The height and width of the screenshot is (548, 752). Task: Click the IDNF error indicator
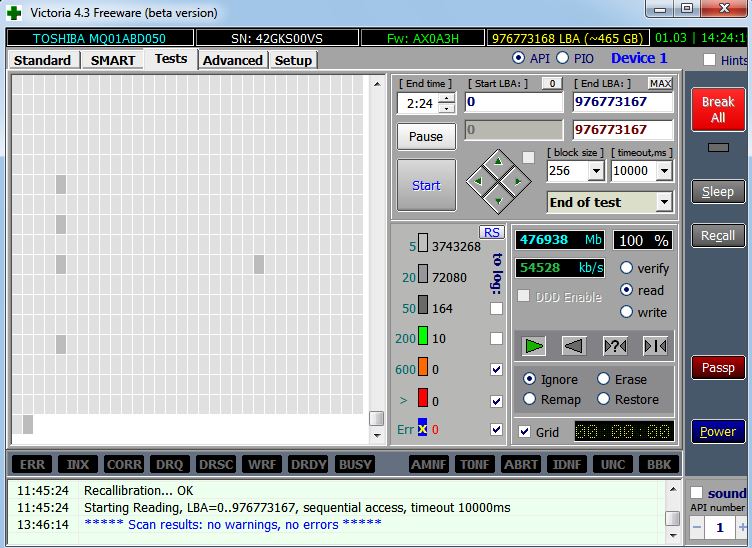click(x=567, y=464)
